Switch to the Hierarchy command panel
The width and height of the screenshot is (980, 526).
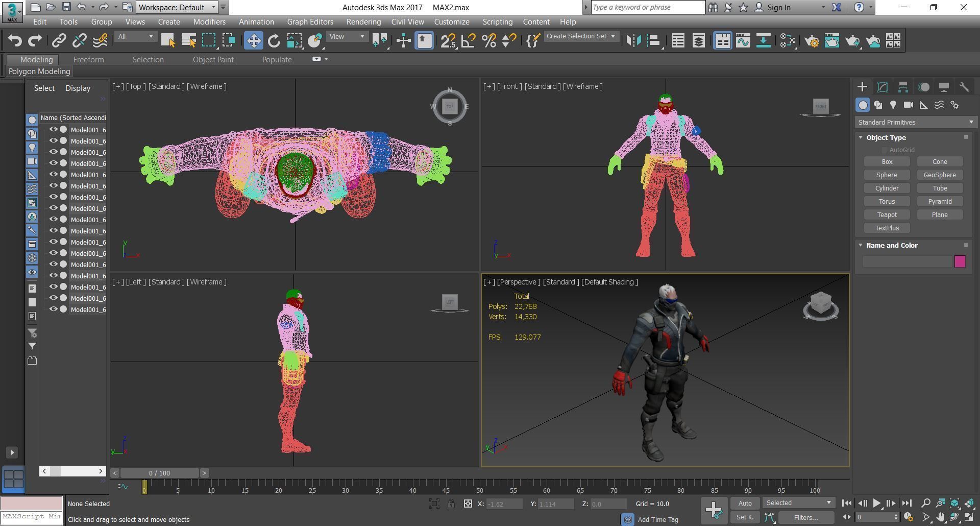click(903, 87)
